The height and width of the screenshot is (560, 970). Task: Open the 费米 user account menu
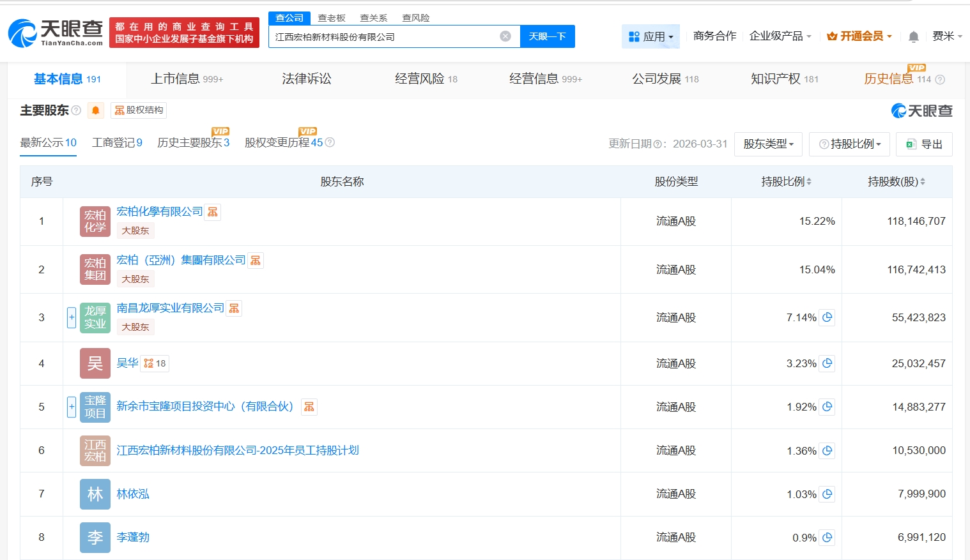coord(947,36)
